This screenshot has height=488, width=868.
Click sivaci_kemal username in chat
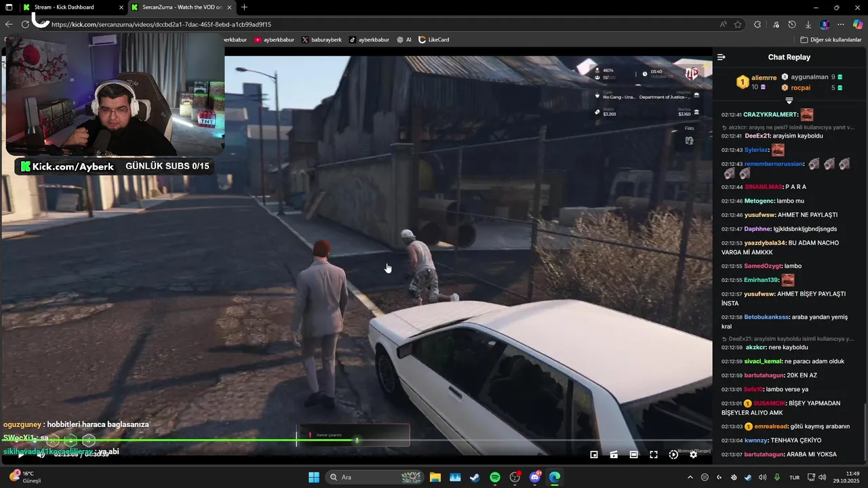tap(763, 361)
